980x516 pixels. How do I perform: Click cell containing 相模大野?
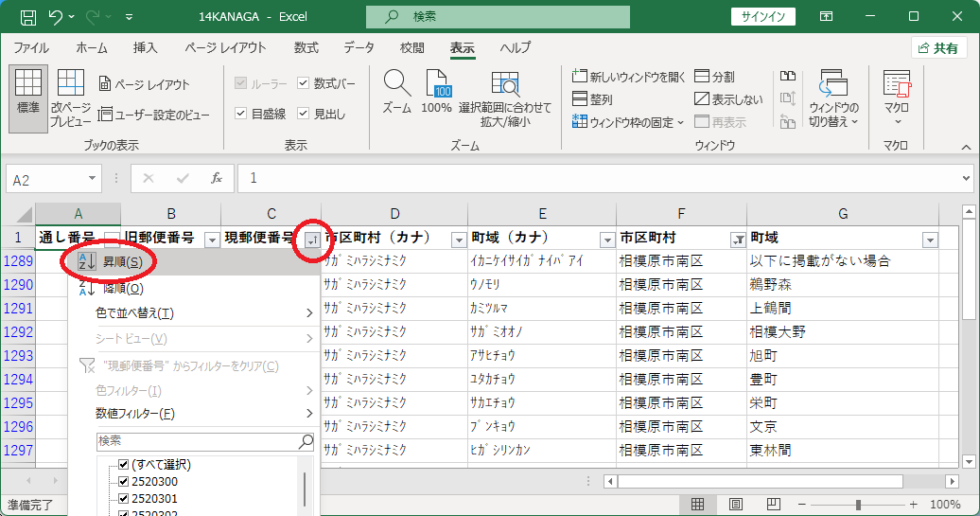point(842,332)
